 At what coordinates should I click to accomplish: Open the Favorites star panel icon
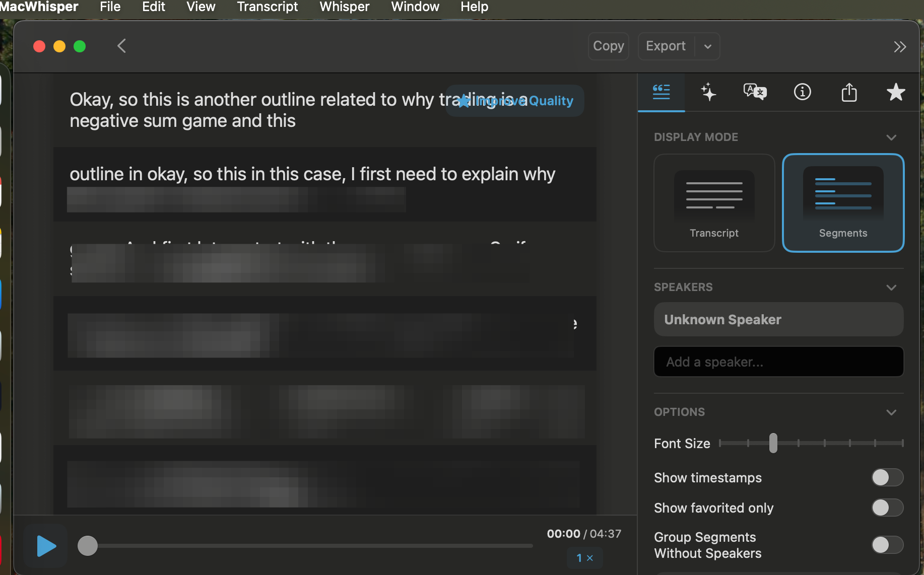[896, 92]
